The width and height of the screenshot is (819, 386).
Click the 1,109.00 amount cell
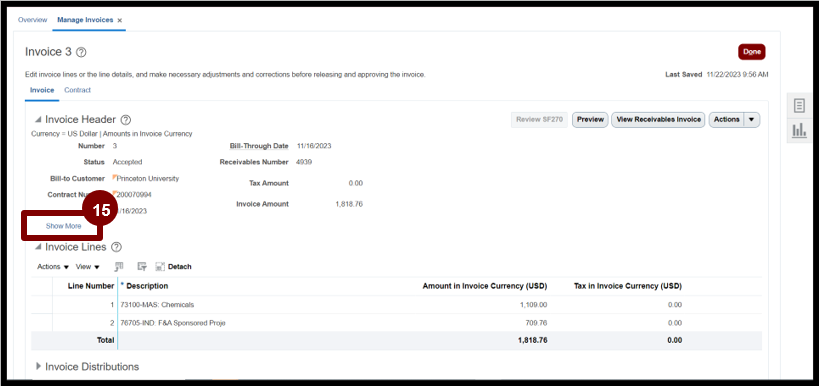tap(533, 305)
